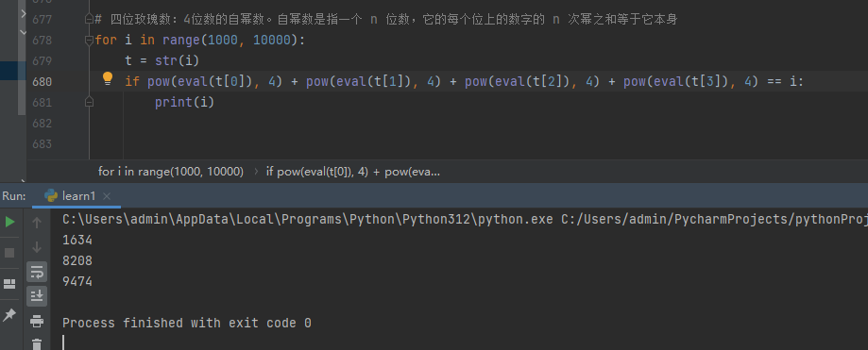Viewport: 868px width, 350px height.
Task: Click the Stop process square icon
Action: coord(10,253)
